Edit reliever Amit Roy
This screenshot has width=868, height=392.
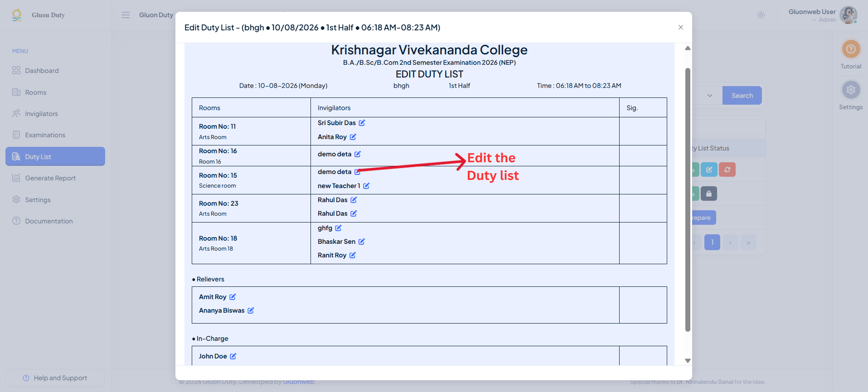coord(233,297)
